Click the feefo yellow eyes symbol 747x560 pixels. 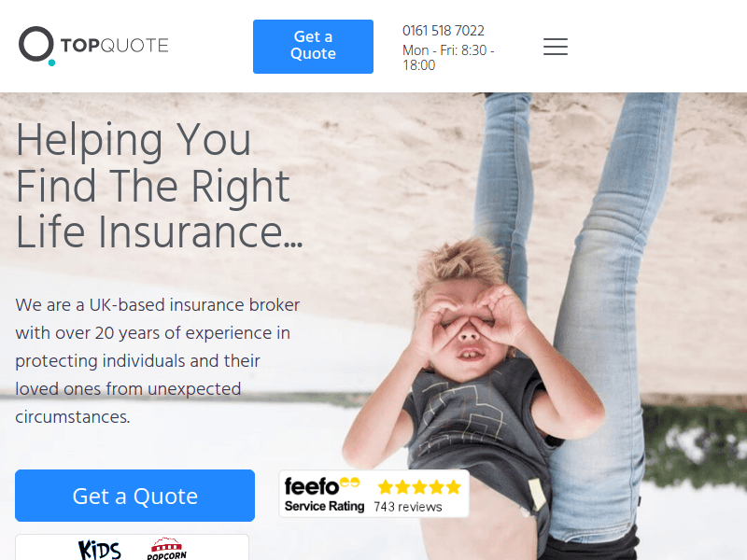(349, 483)
